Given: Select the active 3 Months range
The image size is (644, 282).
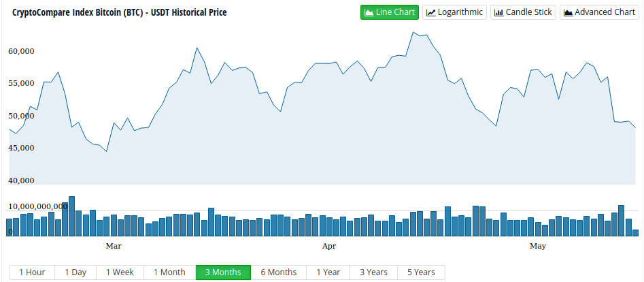Looking at the screenshot, I should [223, 272].
